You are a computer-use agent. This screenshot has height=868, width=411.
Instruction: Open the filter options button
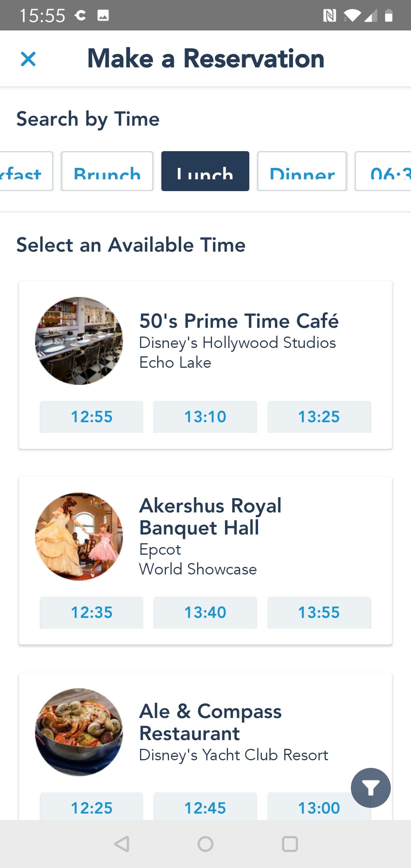371,788
